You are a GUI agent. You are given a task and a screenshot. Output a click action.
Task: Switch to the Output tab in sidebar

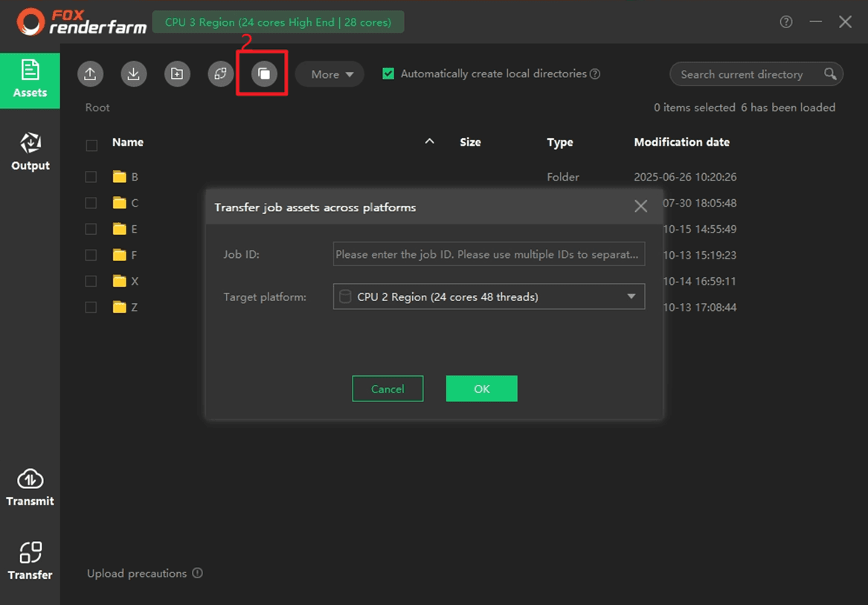(x=30, y=151)
